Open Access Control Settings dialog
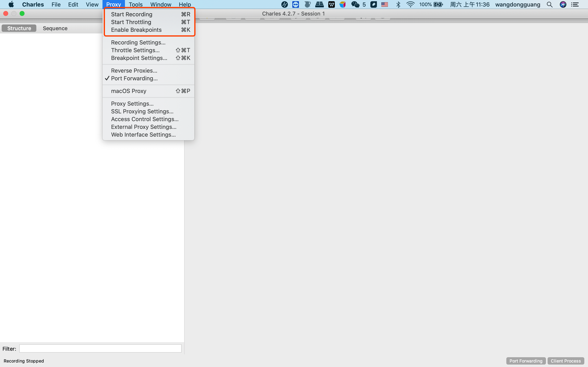This screenshot has width=588, height=367. (144, 119)
